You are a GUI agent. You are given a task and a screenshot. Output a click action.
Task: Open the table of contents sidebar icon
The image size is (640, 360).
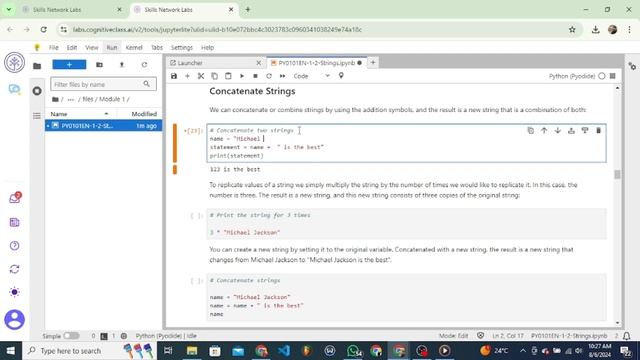(37, 116)
